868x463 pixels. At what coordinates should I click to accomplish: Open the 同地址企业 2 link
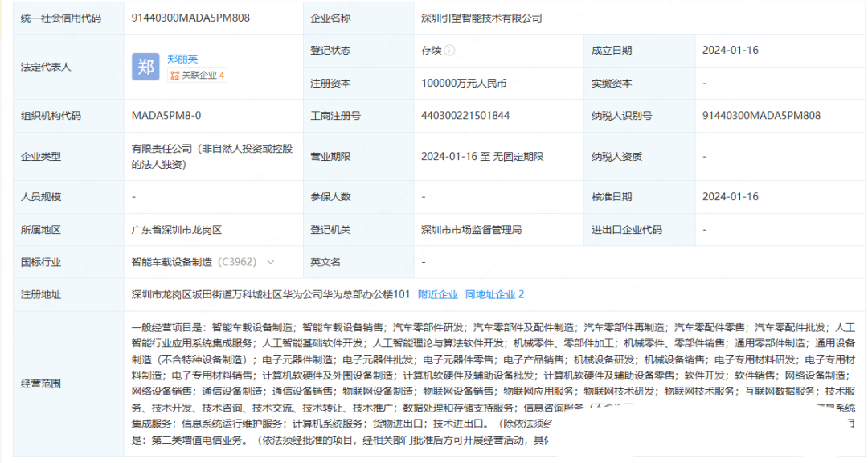coord(494,295)
